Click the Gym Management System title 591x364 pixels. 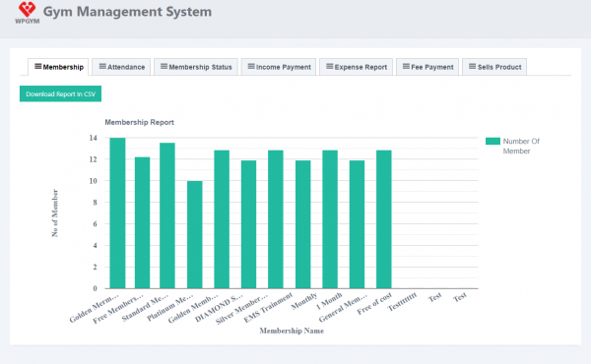point(127,12)
